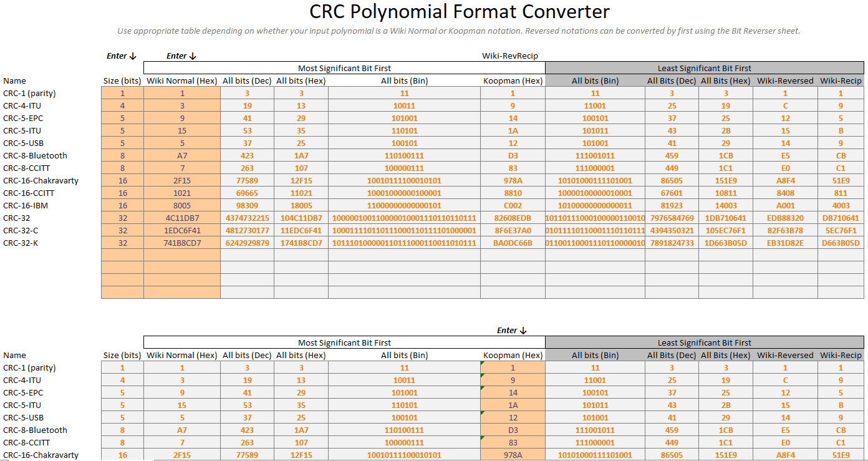
Task: Click the Wiki-Recip value for CRC-16-CCITT
Action: [x=841, y=193]
